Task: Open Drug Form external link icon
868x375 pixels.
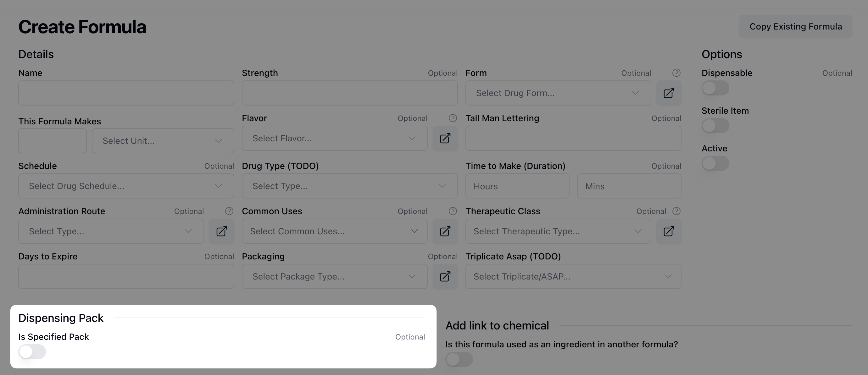Action: coord(669,93)
